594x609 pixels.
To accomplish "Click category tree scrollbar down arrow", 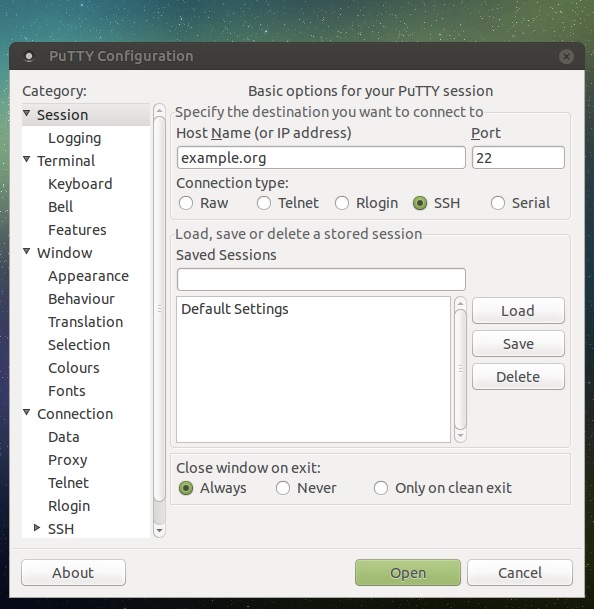I will (x=159, y=531).
